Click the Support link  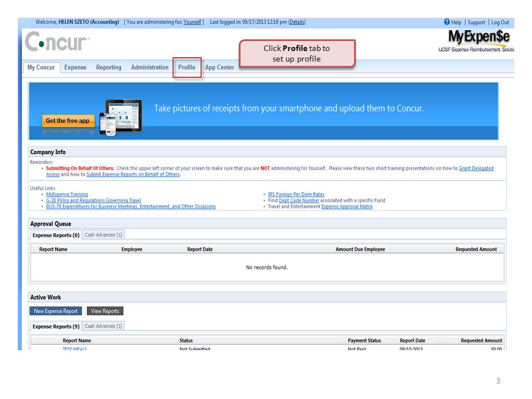click(x=477, y=22)
